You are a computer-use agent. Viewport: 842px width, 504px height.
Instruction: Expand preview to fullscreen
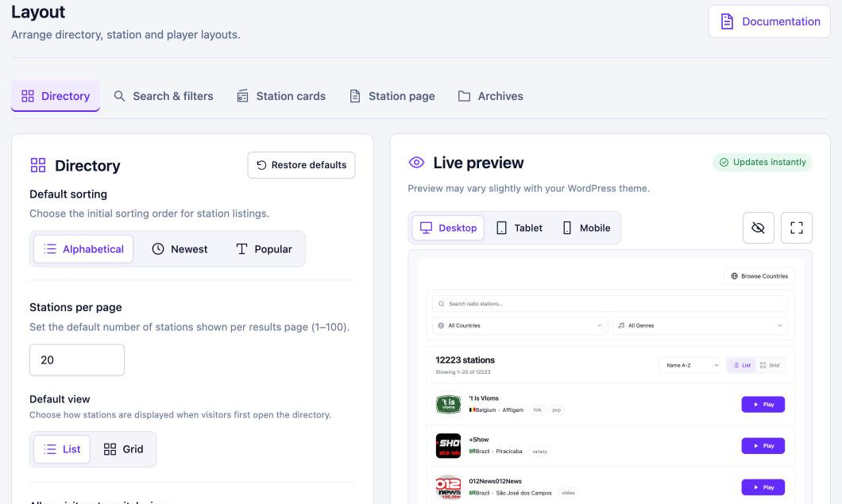click(x=797, y=228)
